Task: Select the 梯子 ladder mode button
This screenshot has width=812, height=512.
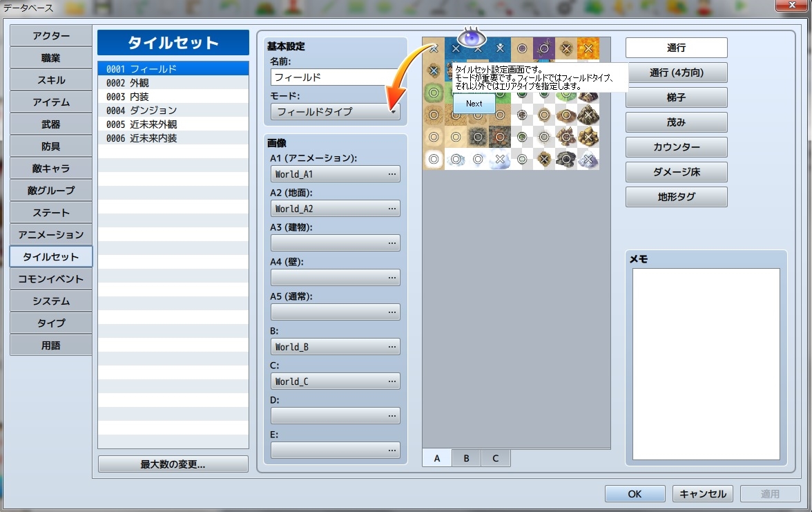Action: (x=677, y=97)
